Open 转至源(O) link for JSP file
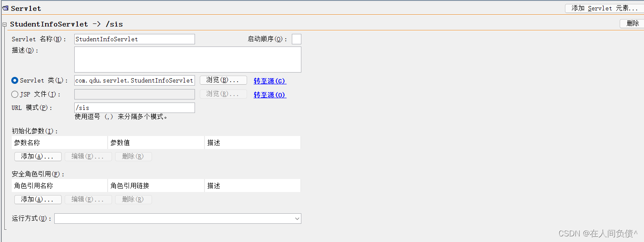644x242 pixels. point(270,95)
